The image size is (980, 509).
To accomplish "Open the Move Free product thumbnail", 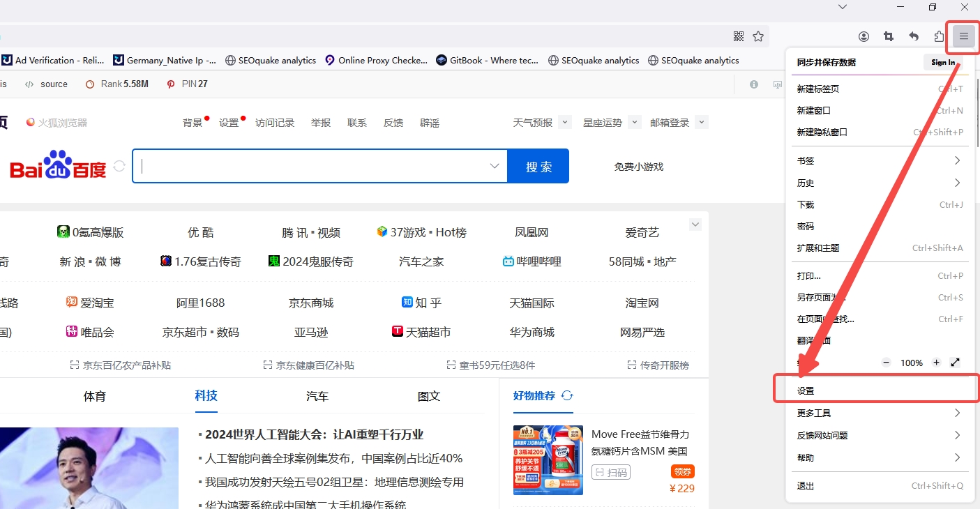I will [x=548, y=460].
